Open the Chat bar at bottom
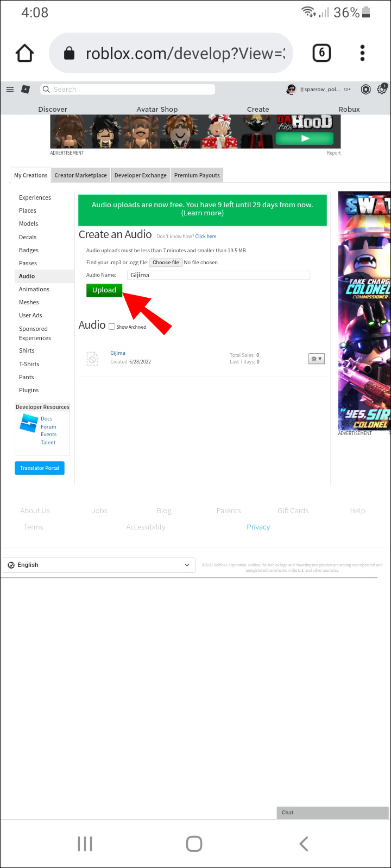Screen dimensions: 391x868 pyautogui.click(x=332, y=812)
